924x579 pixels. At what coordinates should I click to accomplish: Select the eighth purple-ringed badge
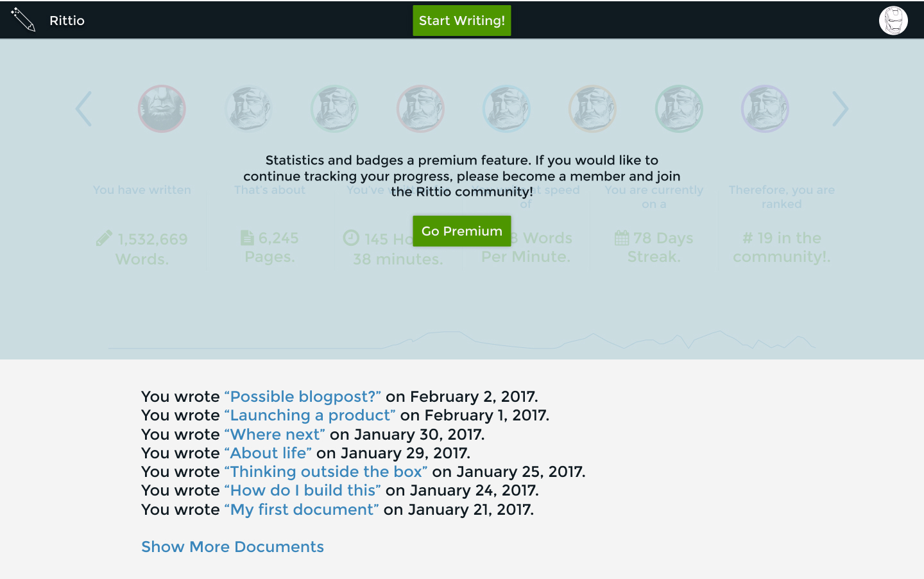tap(765, 108)
